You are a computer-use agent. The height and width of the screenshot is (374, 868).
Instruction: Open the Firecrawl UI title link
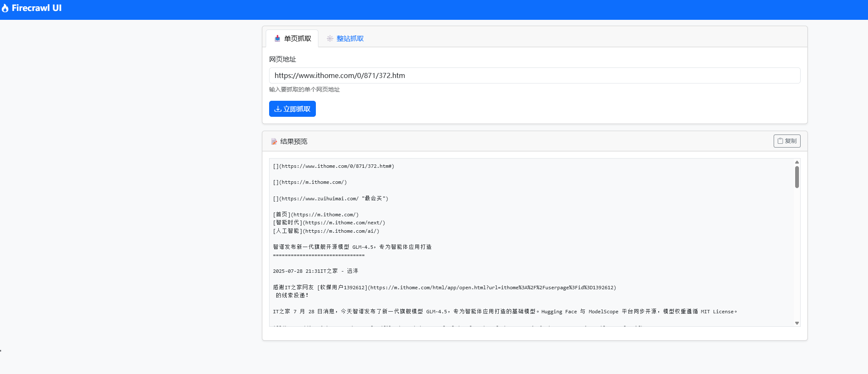[37, 8]
